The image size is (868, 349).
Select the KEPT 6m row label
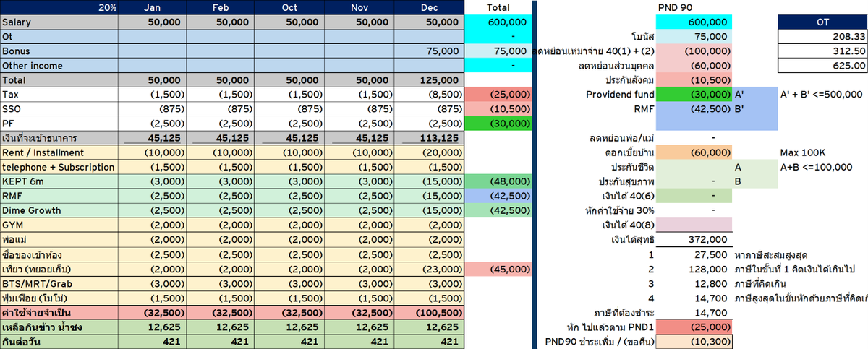[x=59, y=181]
